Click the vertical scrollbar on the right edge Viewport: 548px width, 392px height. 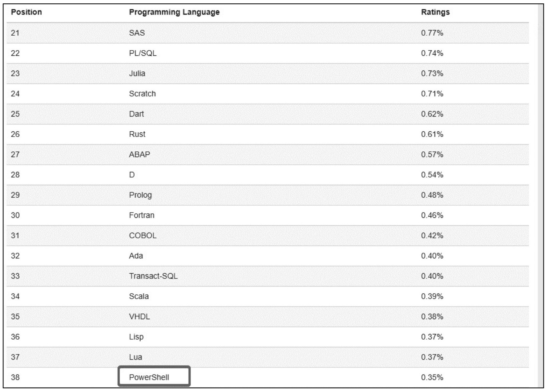(541, 190)
